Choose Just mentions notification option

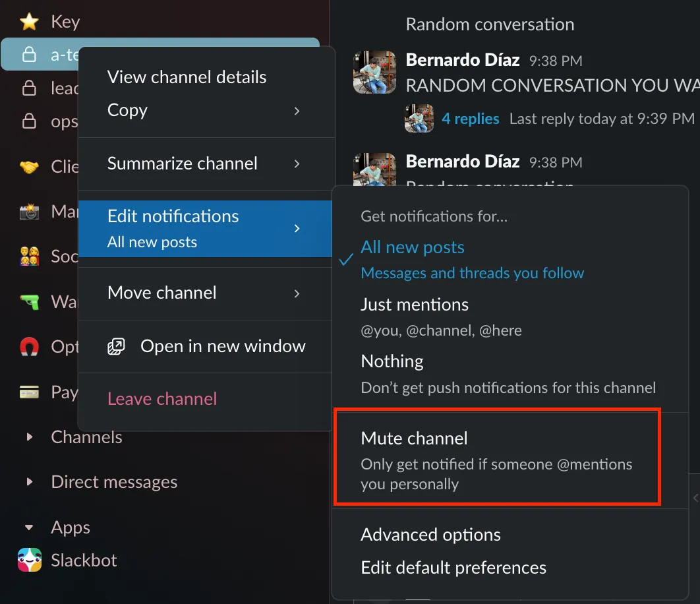point(415,305)
